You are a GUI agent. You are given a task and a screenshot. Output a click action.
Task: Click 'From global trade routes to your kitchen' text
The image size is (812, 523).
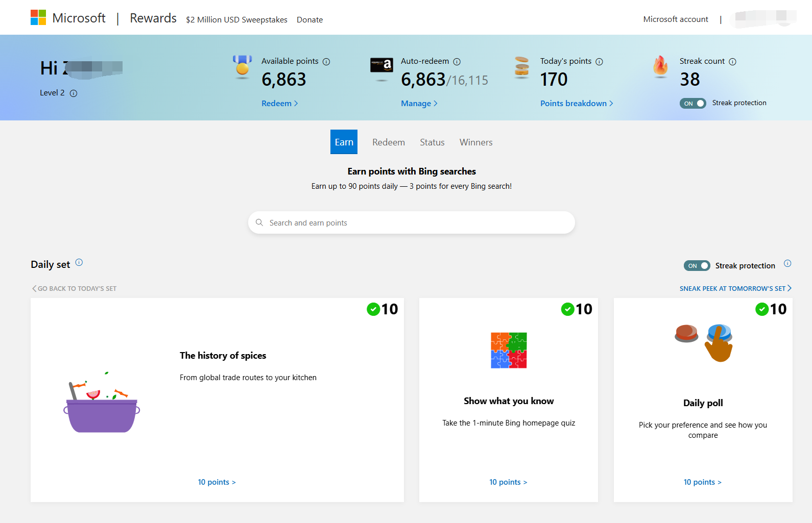click(248, 378)
